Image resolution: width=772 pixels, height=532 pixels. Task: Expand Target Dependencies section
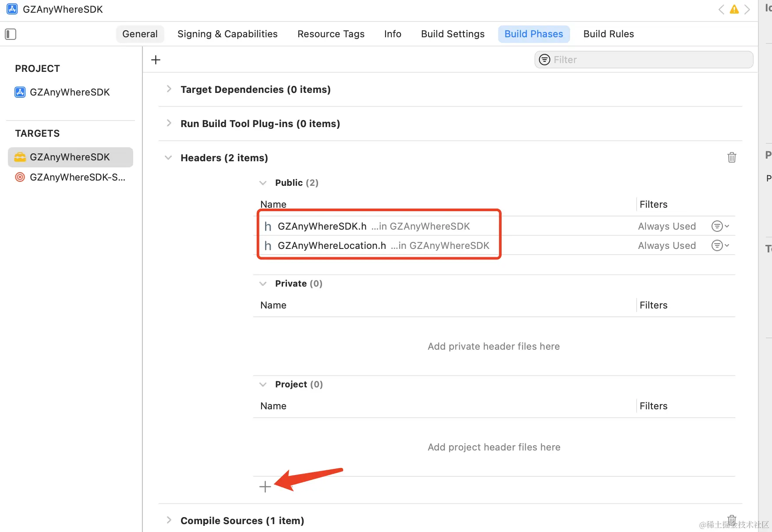tap(169, 89)
